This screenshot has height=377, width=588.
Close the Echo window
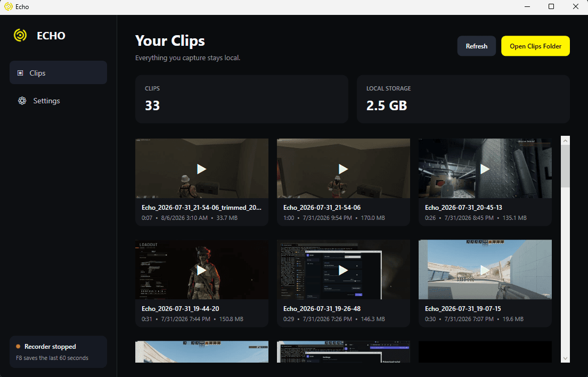click(x=576, y=6)
